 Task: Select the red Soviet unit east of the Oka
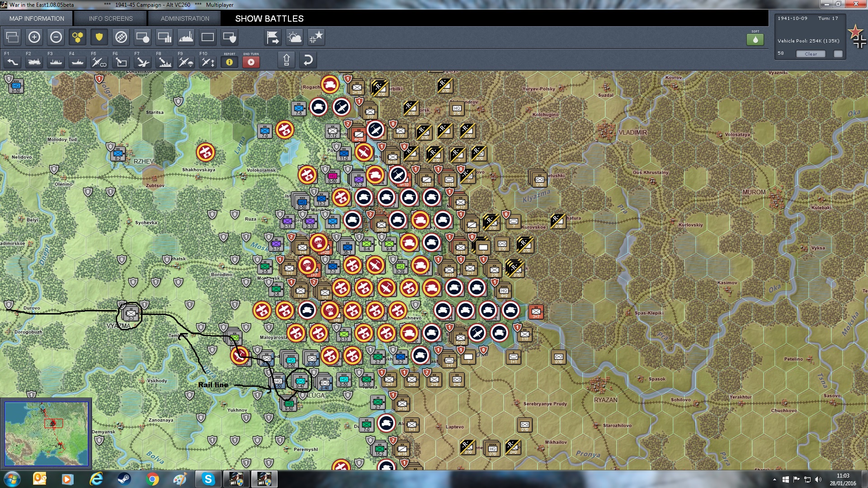pyautogui.click(x=536, y=311)
